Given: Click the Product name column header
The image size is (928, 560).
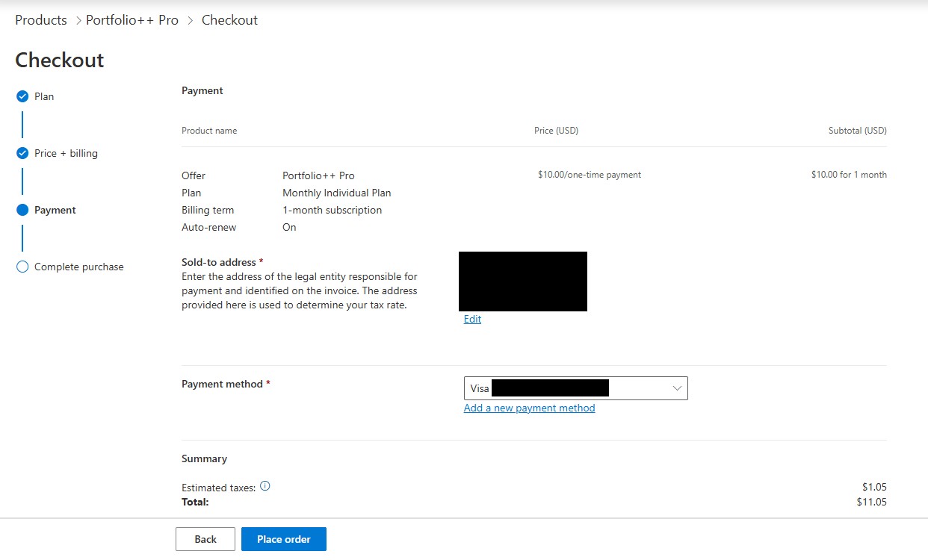Looking at the screenshot, I should click(209, 131).
